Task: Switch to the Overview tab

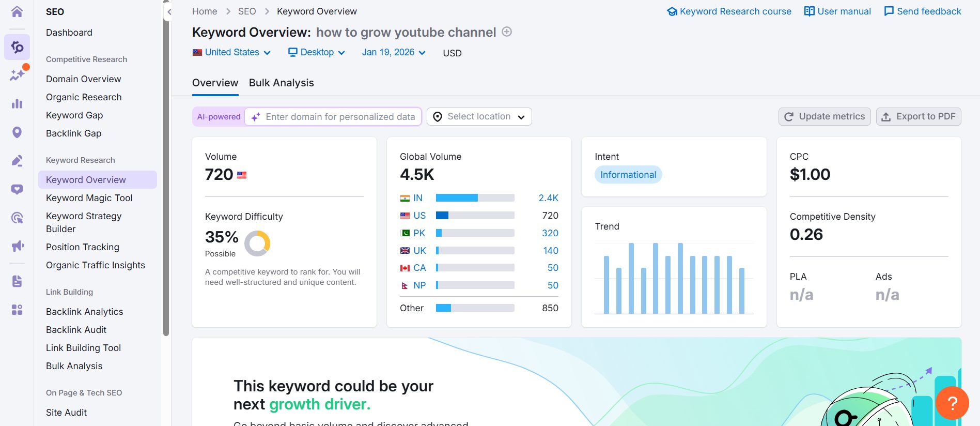Action: pos(215,83)
